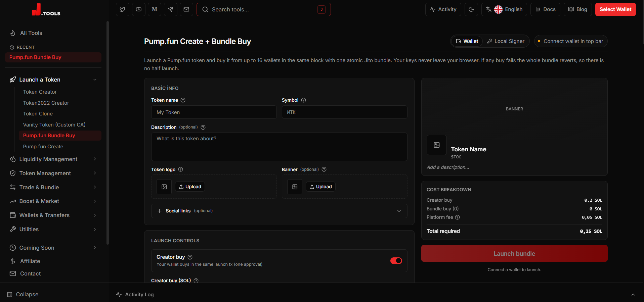This screenshot has height=302, width=644.
Task: Click the token logo image placeholder
Action: click(164, 187)
